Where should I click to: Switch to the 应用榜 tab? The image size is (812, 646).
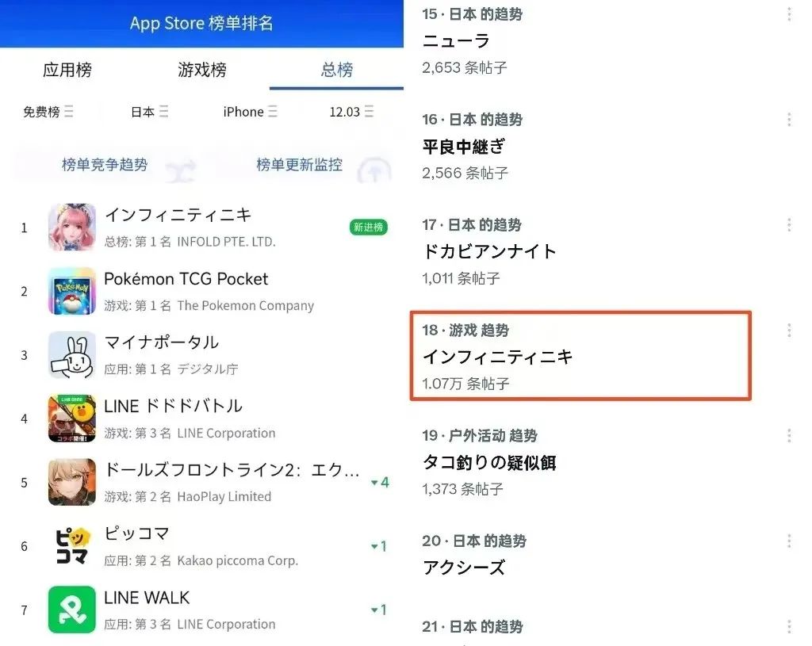[x=67, y=70]
